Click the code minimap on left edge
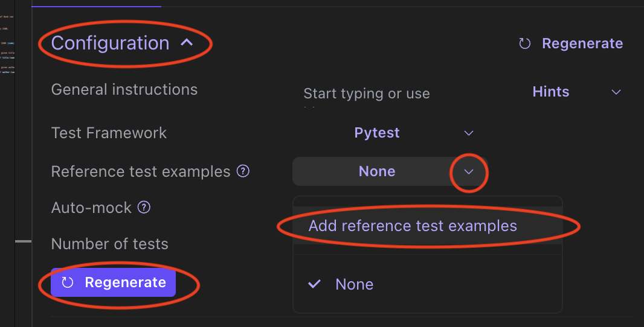 pos(7,44)
